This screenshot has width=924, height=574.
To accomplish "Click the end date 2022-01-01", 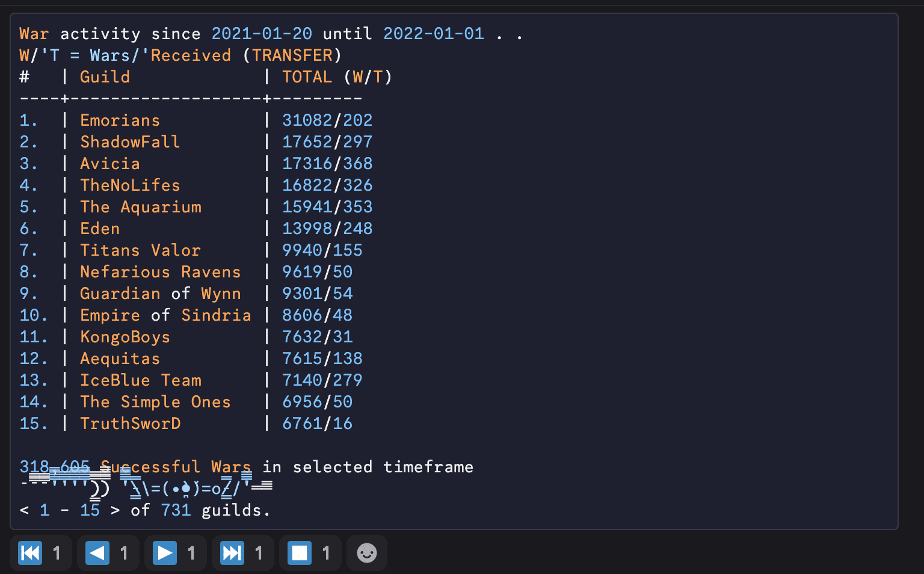I will click(x=433, y=34).
